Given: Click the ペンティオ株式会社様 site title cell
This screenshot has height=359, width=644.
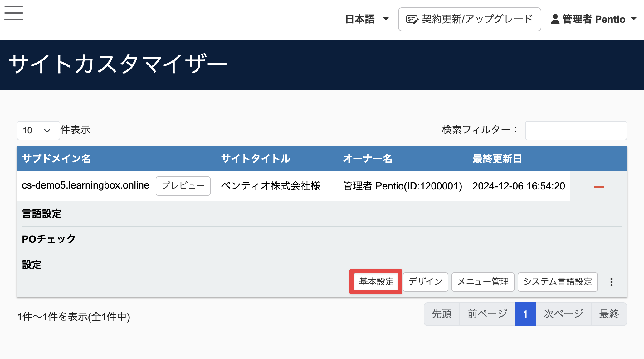Looking at the screenshot, I should click(271, 186).
